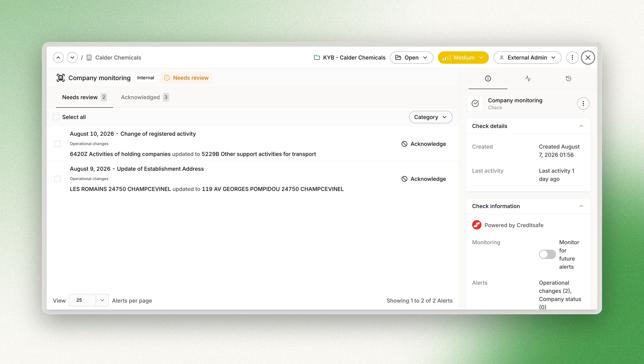The height and width of the screenshot is (364, 644).
Task: Go to previous item with up arrow
Action: tap(58, 58)
